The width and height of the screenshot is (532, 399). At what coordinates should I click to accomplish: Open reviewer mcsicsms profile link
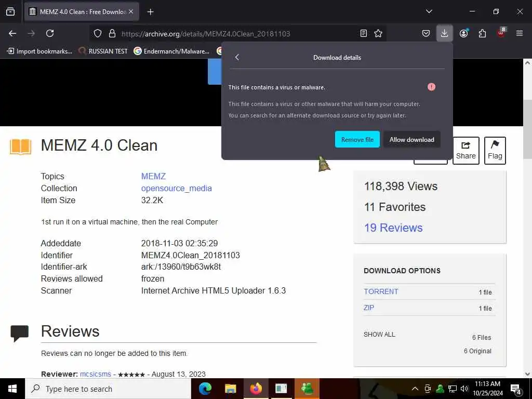[x=96, y=374]
